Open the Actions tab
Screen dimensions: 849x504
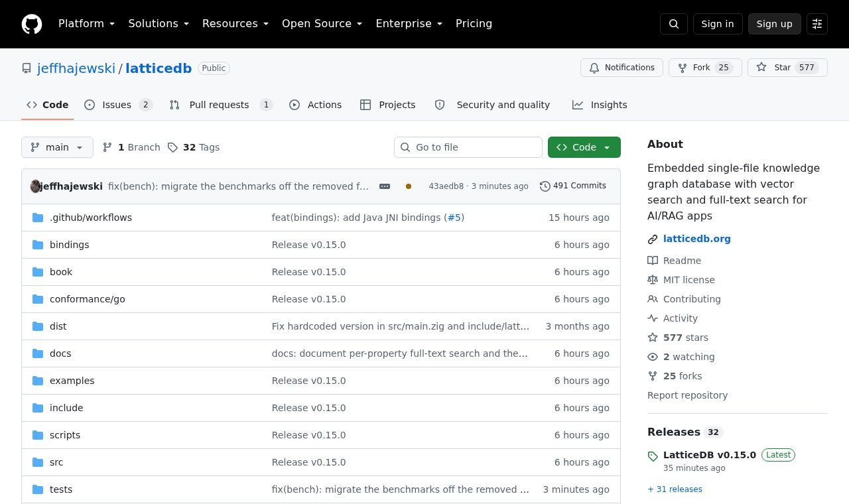[x=316, y=105]
